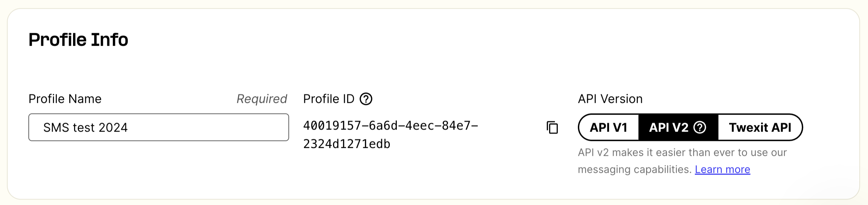The height and width of the screenshot is (205, 868).
Task: Select the API V2 segment label
Action: tap(669, 127)
